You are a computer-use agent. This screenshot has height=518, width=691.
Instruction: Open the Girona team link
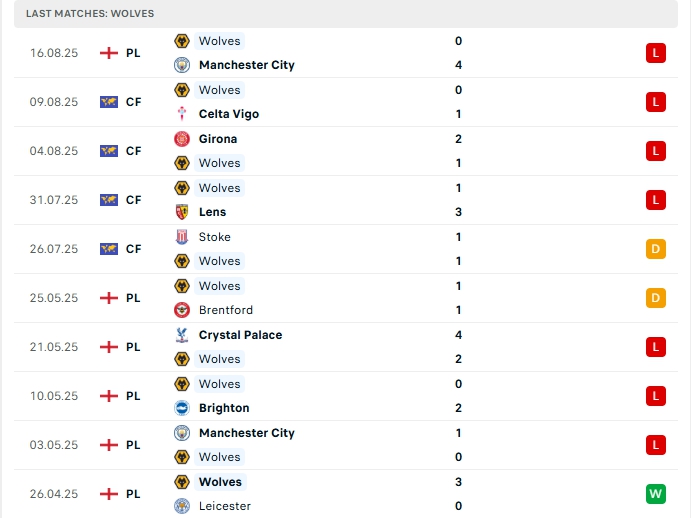218,139
